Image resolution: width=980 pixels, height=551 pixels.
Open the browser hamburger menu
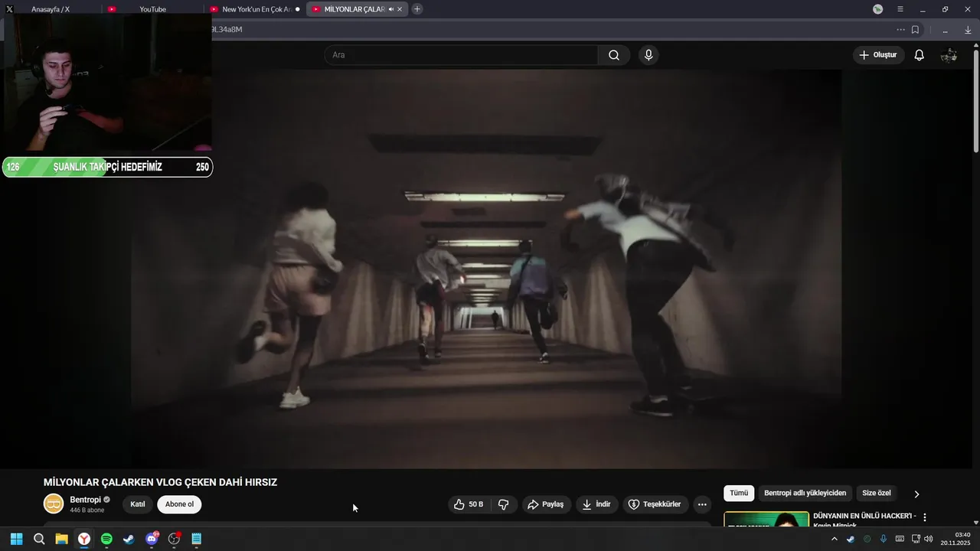900,9
